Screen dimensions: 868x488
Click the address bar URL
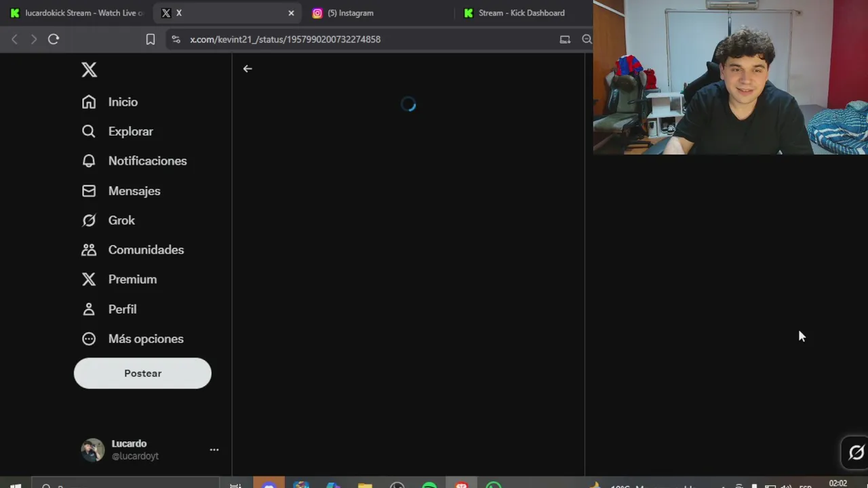(x=285, y=39)
